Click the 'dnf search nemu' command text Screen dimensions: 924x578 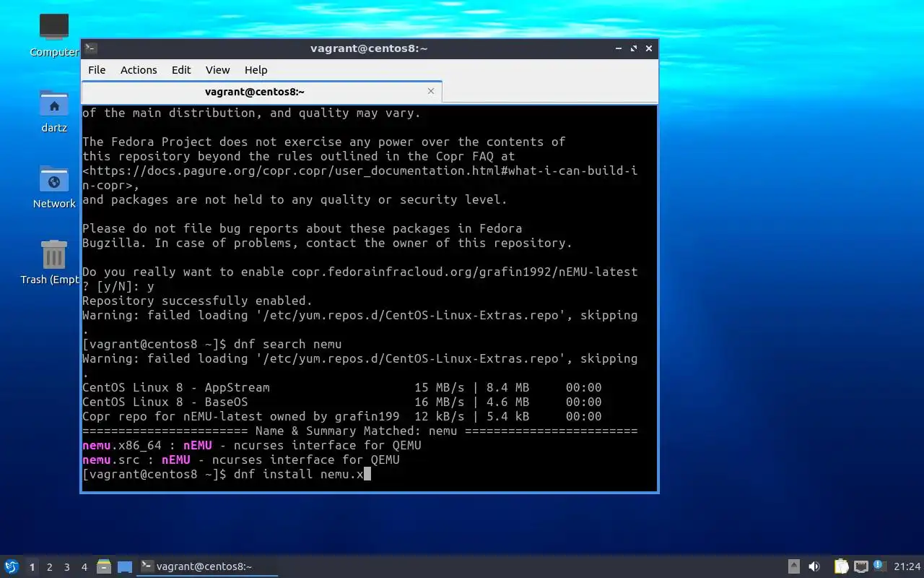(x=287, y=345)
